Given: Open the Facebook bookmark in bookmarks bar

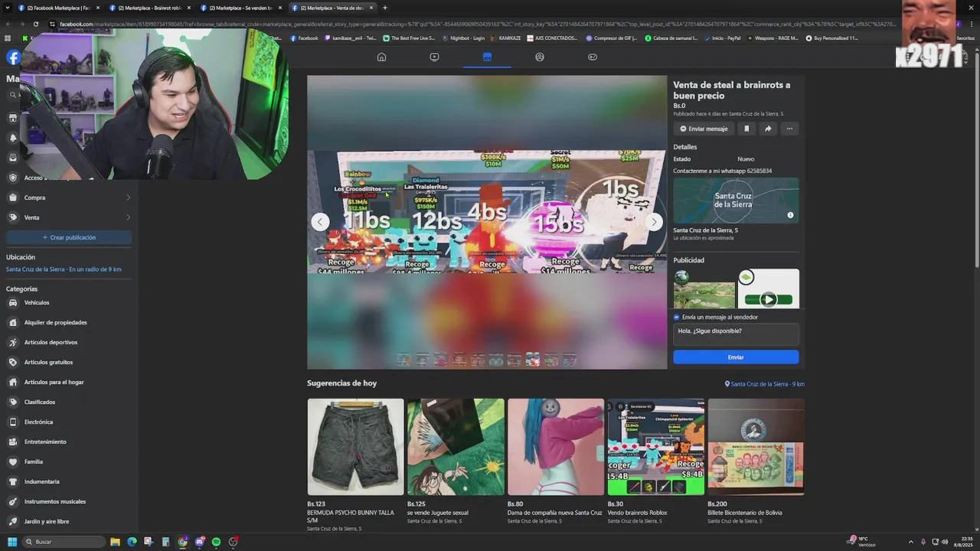Looking at the screenshot, I should pos(304,37).
